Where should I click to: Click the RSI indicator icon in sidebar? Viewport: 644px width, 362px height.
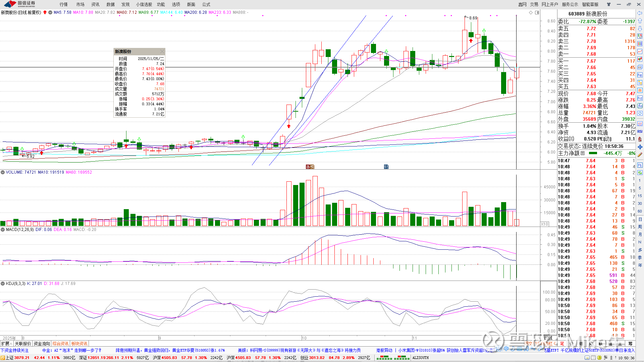tap(640, 131)
